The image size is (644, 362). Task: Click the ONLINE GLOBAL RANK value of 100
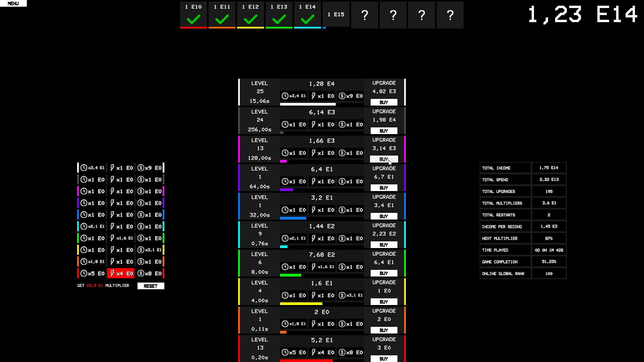pyautogui.click(x=549, y=274)
